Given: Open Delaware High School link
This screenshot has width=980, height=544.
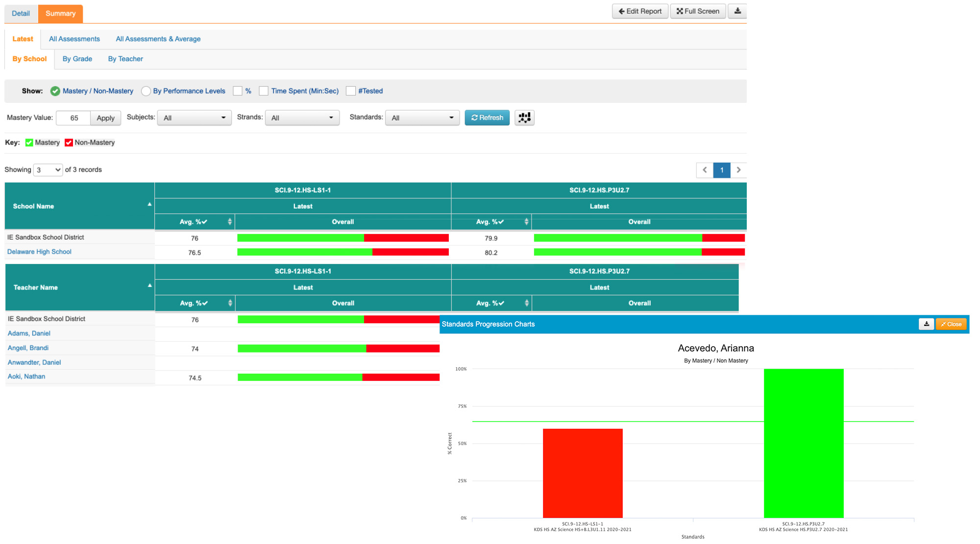Looking at the screenshot, I should (x=39, y=252).
